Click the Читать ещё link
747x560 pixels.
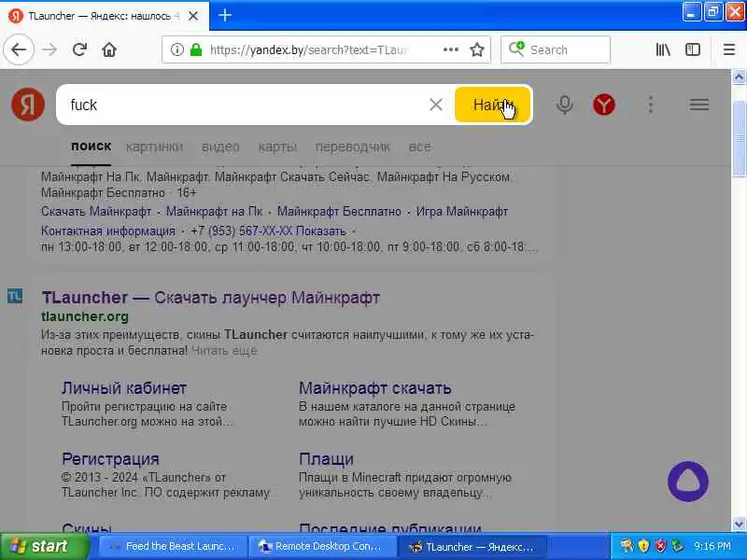point(224,351)
